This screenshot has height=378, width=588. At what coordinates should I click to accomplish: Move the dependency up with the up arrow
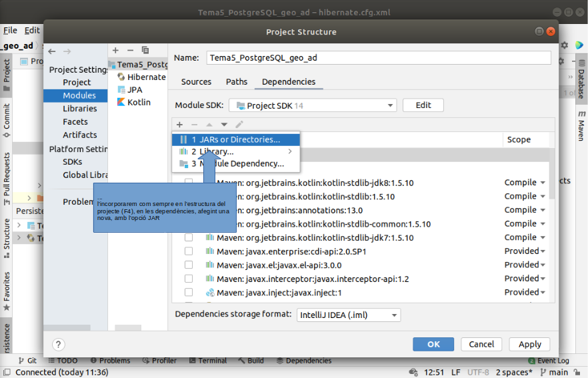pyautogui.click(x=209, y=125)
